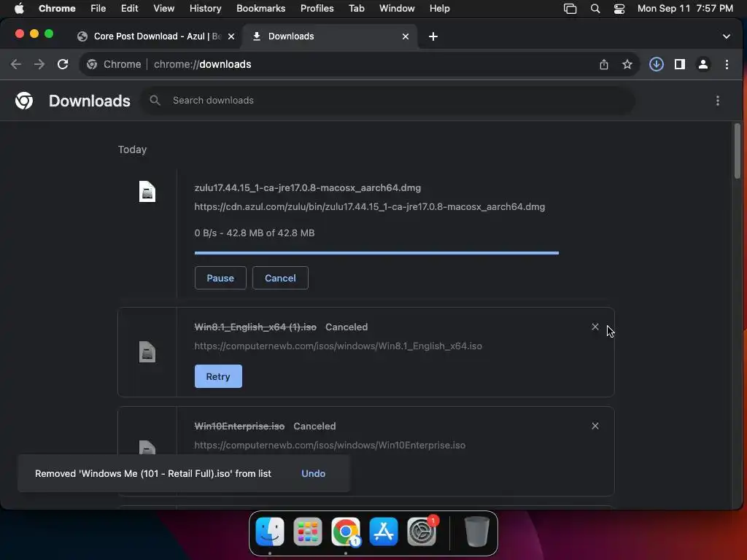The image size is (747, 560).
Task: Open Spotlight search in menu bar
Action: click(x=595, y=9)
